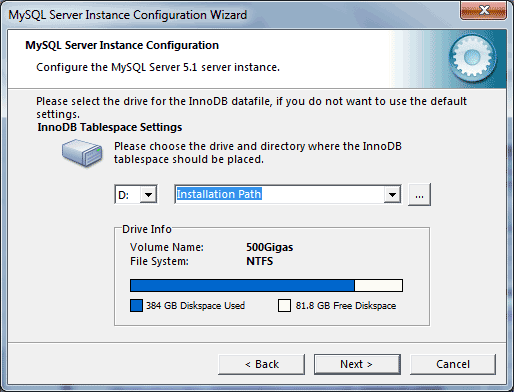Image resolution: width=514 pixels, height=392 pixels.
Task: Click the Drive Info group label
Action: tap(147, 229)
